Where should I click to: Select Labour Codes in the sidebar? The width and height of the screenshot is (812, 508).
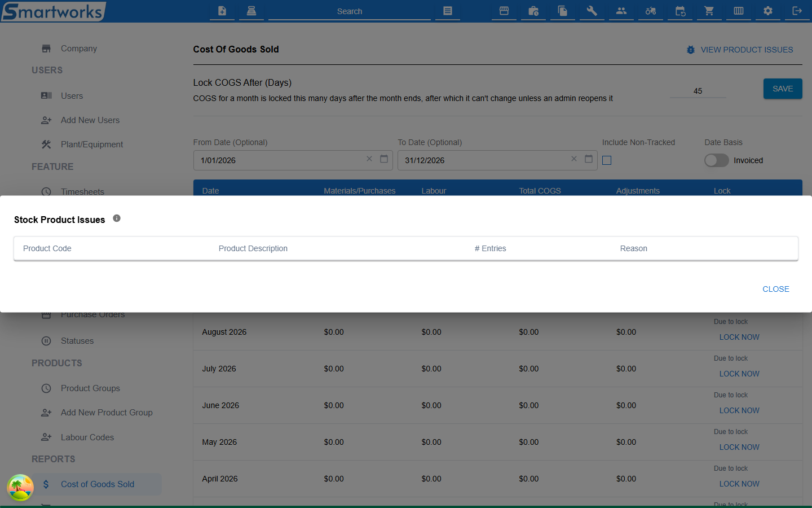point(87,437)
